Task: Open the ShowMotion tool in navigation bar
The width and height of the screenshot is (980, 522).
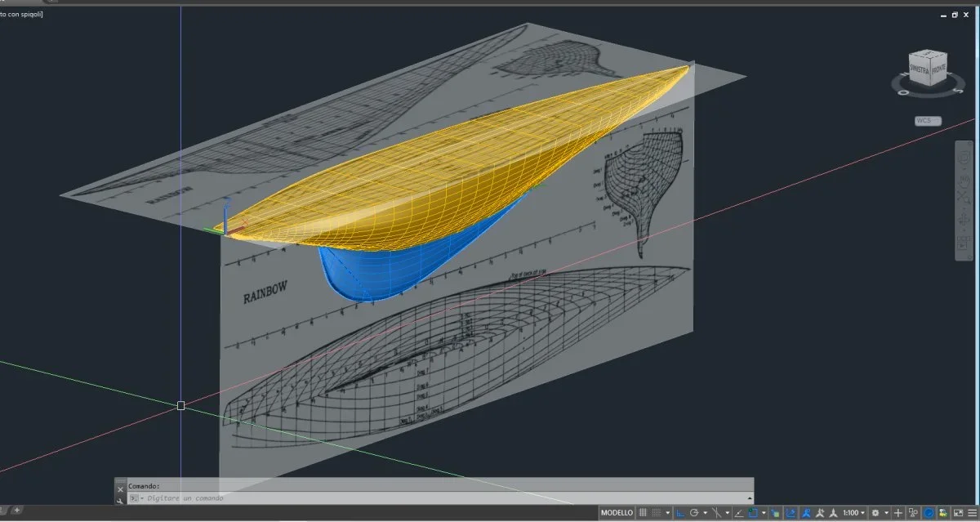Action: [x=962, y=244]
